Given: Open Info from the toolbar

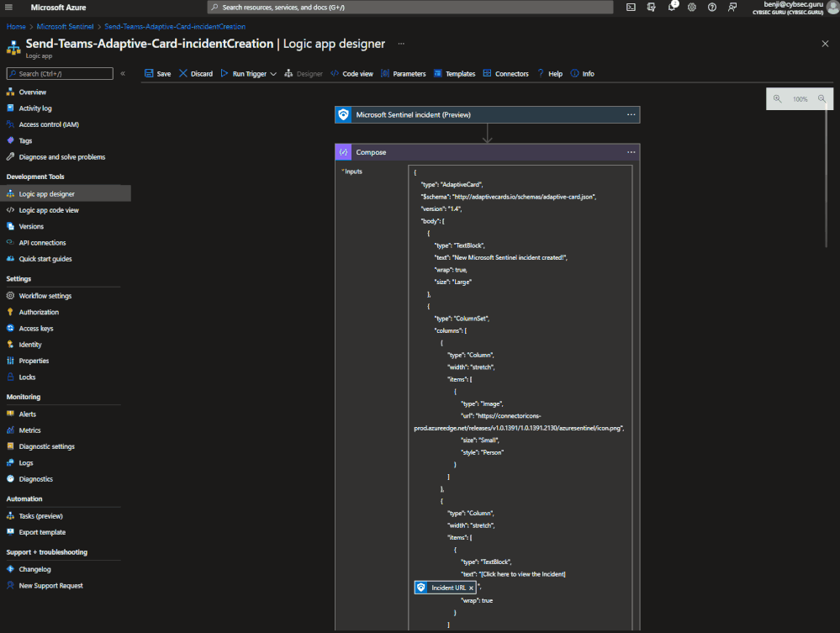Looking at the screenshot, I should 583,74.
